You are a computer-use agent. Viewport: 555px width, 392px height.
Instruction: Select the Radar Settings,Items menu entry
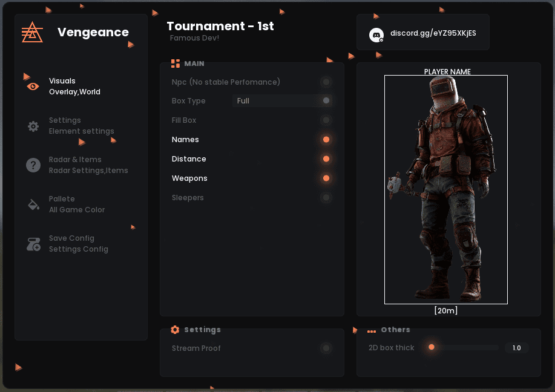pos(88,170)
